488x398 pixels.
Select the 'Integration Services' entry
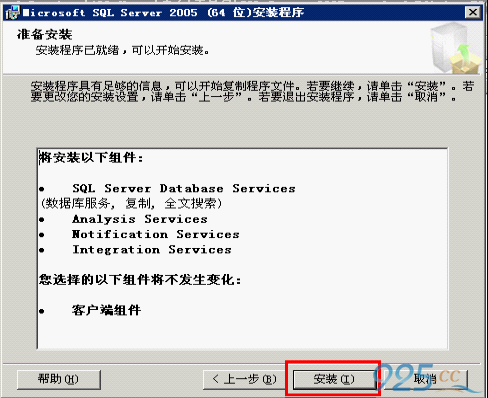pos(152,250)
